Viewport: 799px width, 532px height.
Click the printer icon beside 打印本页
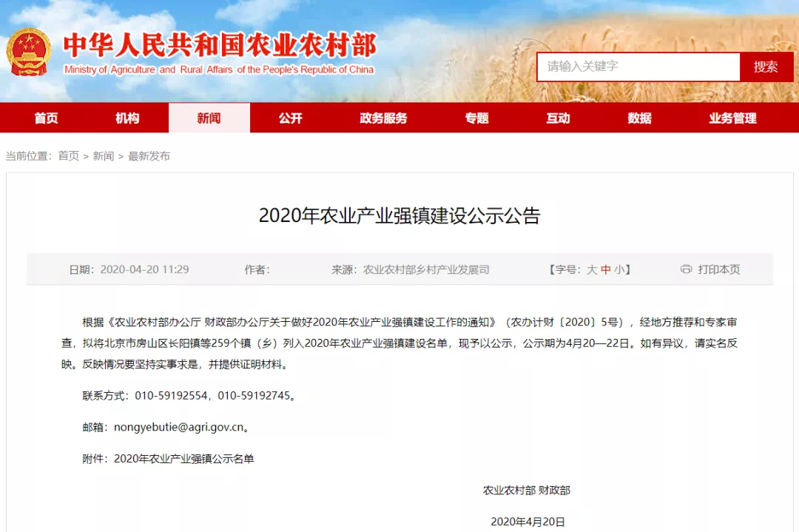(687, 269)
